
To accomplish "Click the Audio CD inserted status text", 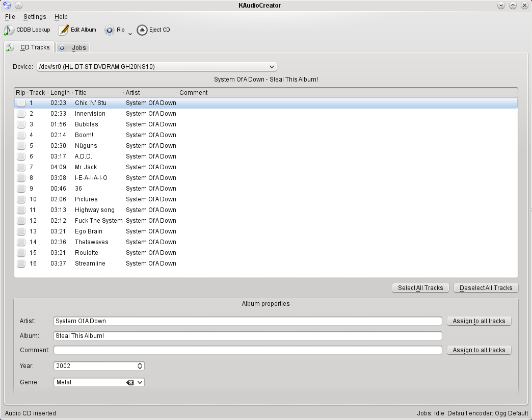I will click(x=30, y=413).
